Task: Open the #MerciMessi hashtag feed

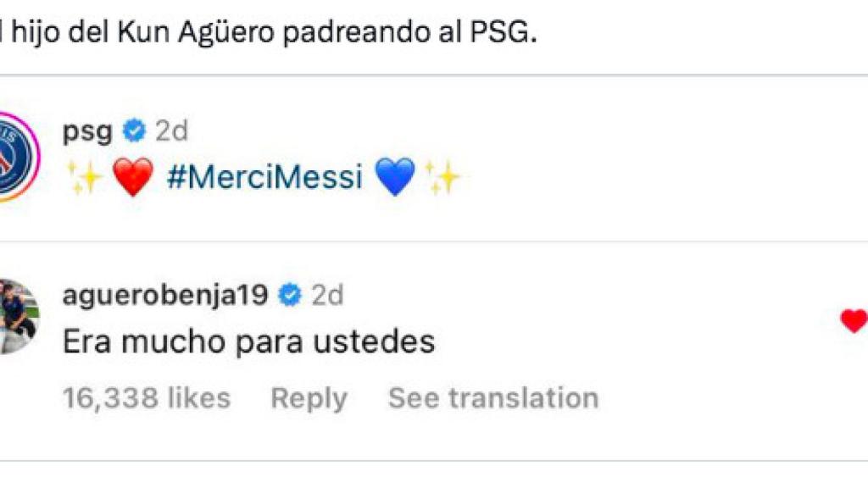Action: 264,179
